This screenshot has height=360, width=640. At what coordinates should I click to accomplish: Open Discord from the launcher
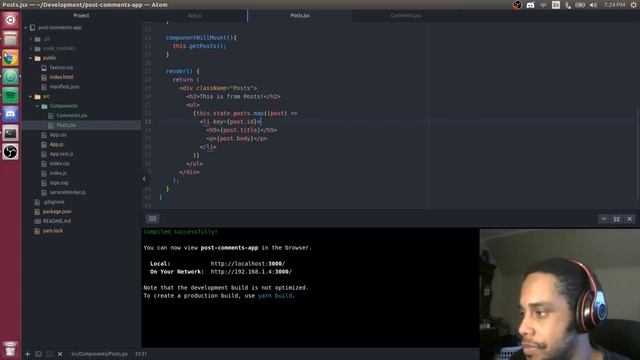(10, 114)
